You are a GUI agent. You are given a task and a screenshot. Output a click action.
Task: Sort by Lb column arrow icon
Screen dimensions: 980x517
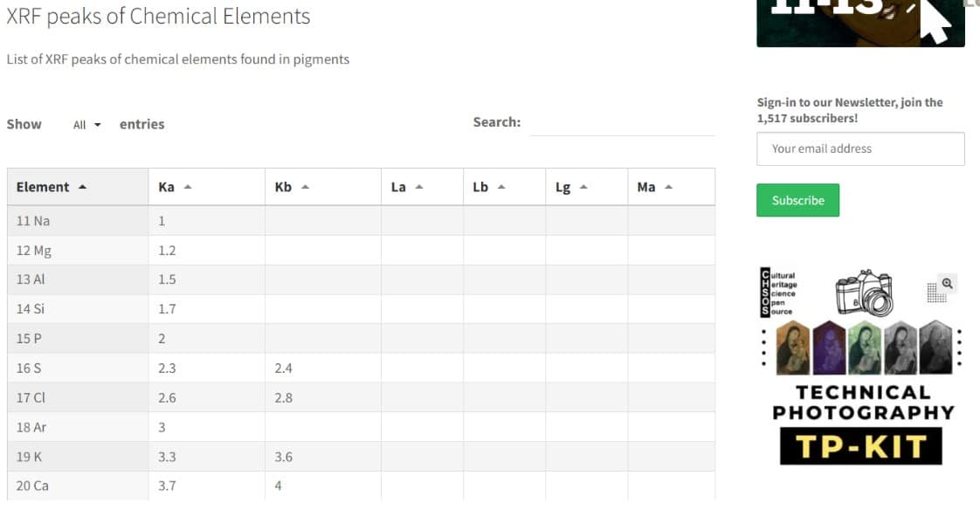[501, 187]
